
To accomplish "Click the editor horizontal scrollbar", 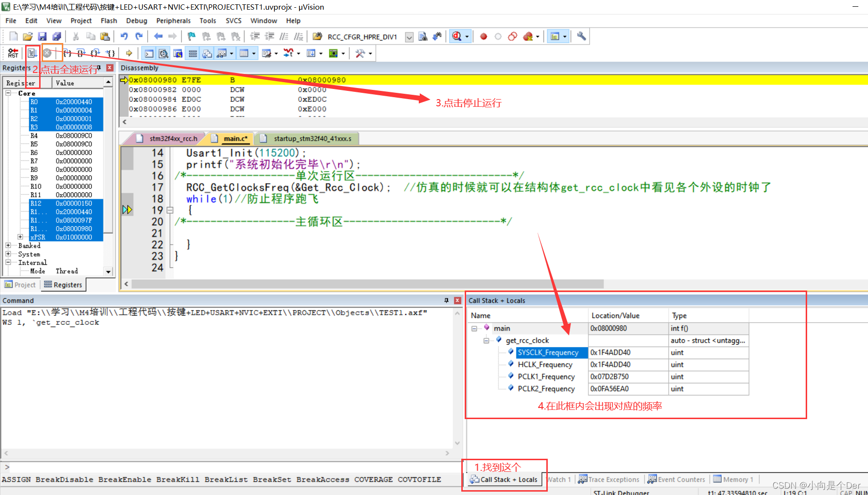I will tap(367, 284).
